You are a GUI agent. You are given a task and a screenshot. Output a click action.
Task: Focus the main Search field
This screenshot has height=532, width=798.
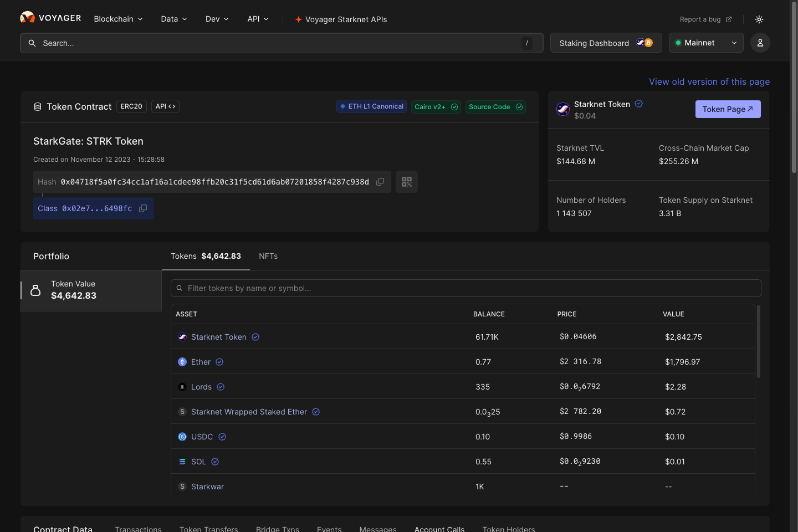282,43
